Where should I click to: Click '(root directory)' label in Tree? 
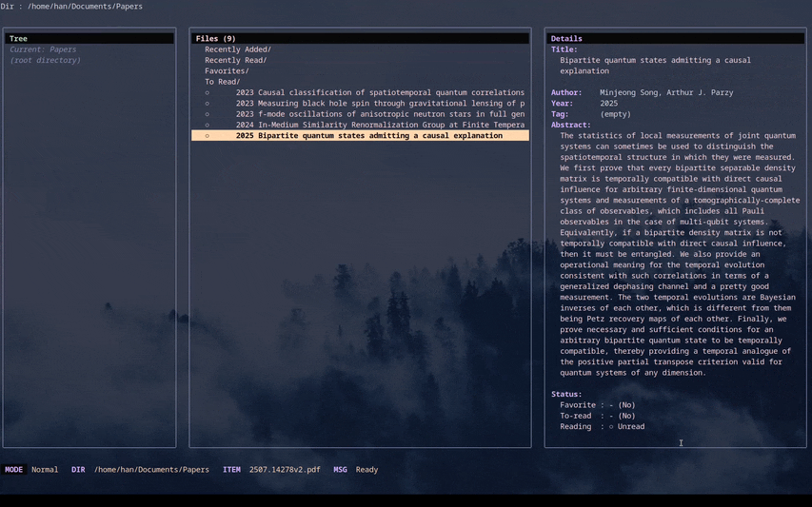pos(45,61)
